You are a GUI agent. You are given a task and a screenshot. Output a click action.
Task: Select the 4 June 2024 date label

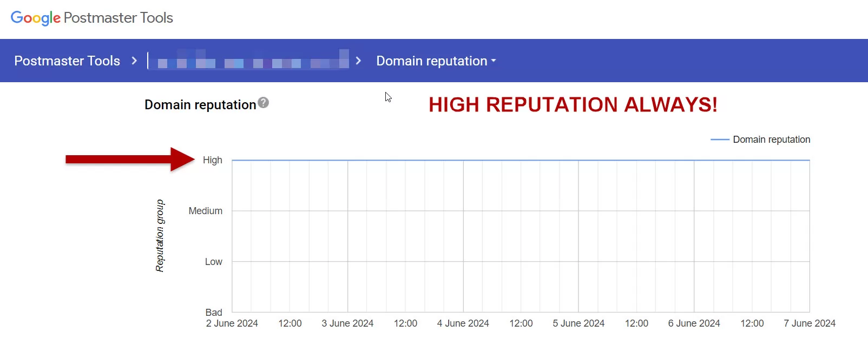463,323
